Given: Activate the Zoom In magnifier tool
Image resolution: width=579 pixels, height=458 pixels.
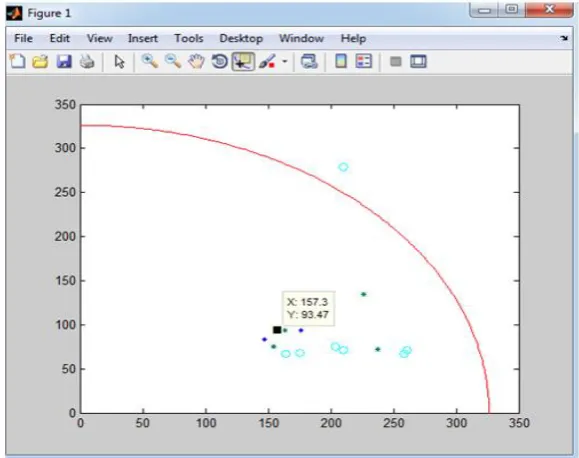Looking at the screenshot, I should [150, 61].
